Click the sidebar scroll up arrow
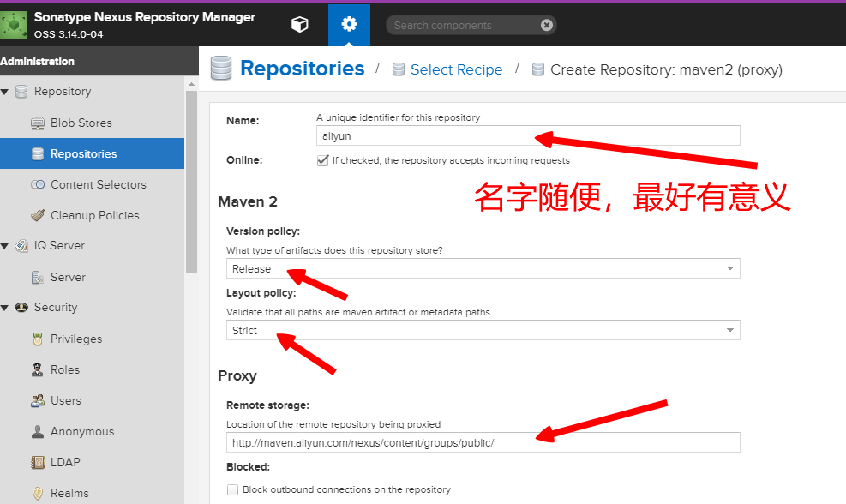Image resolution: width=846 pixels, height=504 pixels. tap(191, 84)
